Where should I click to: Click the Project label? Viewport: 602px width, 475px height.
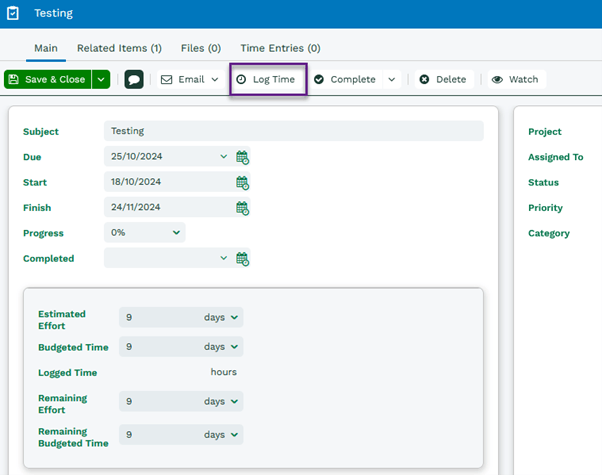[x=545, y=132]
